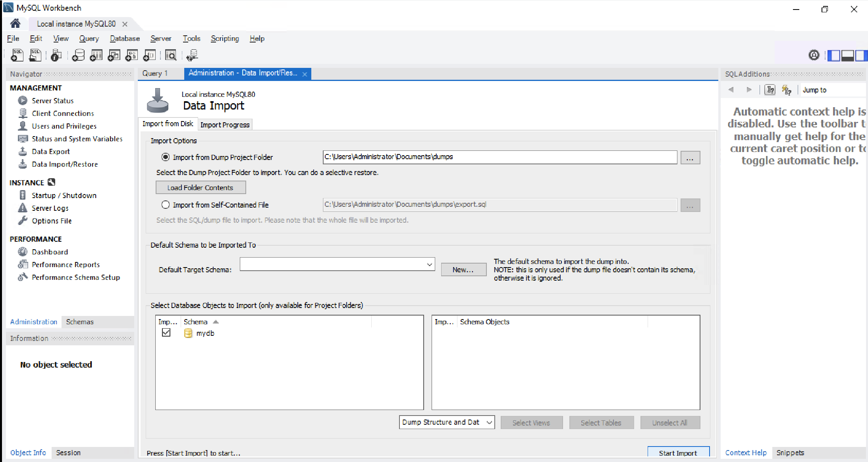The image size is (868, 462).
Task: Close the Administration Data Import tab
Action: pos(305,74)
